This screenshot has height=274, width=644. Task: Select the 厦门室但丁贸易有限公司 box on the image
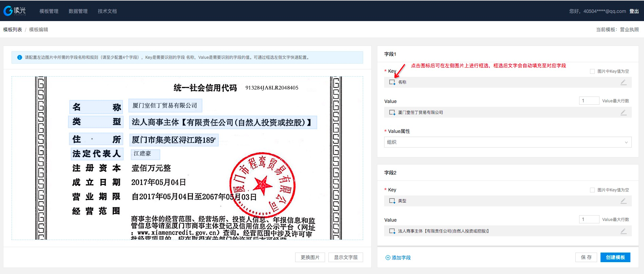coord(165,105)
